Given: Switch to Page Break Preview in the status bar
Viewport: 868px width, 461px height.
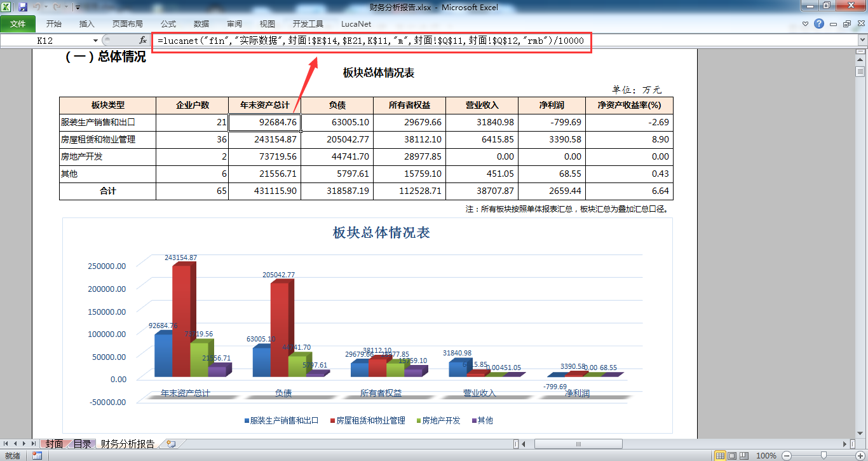Looking at the screenshot, I should 743,455.
